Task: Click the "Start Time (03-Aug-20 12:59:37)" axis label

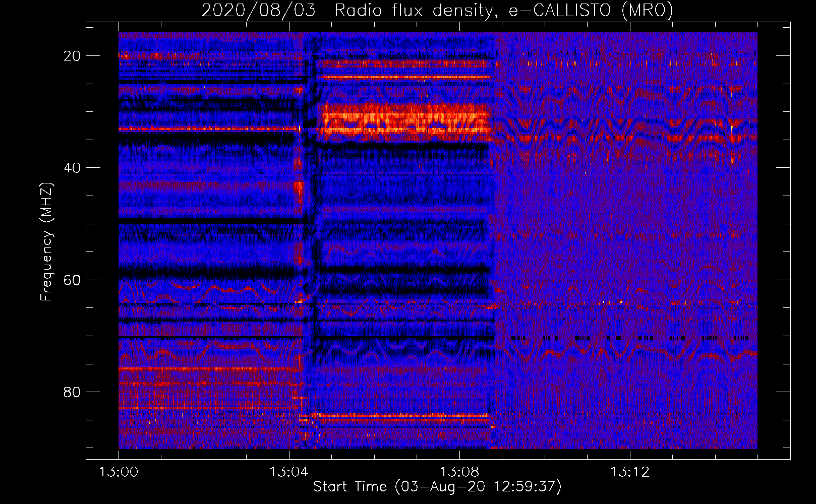Action: 437,487
